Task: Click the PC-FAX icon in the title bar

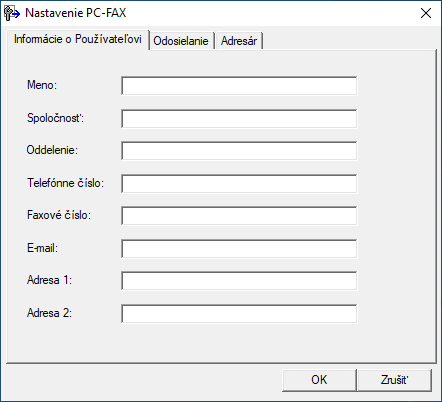Action: (12, 13)
